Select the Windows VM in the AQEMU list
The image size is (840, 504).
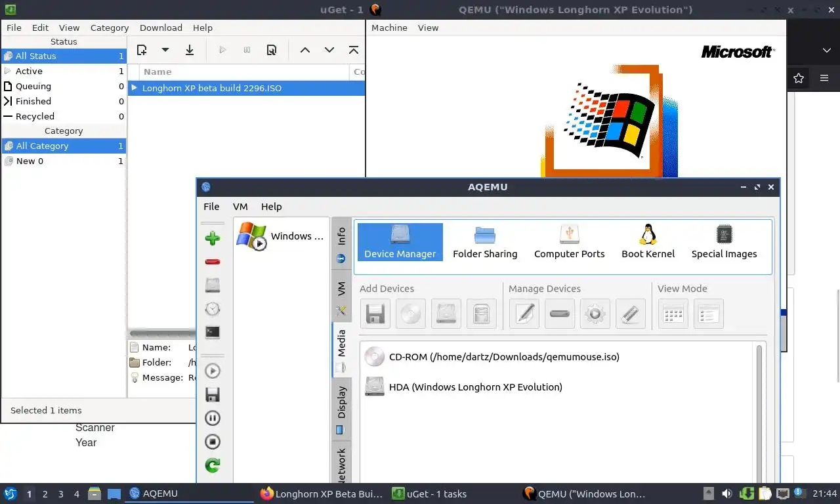[x=280, y=236]
